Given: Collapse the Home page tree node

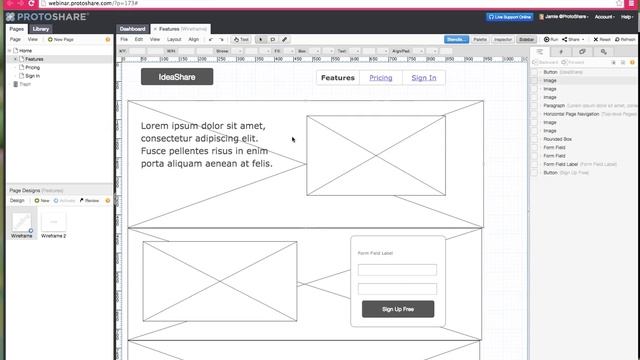Looking at the screenshot, I should (9, 51).
